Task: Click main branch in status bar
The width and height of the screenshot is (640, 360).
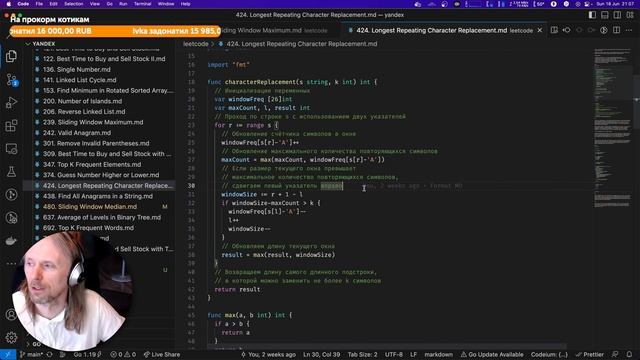Action: pos(32,354)
